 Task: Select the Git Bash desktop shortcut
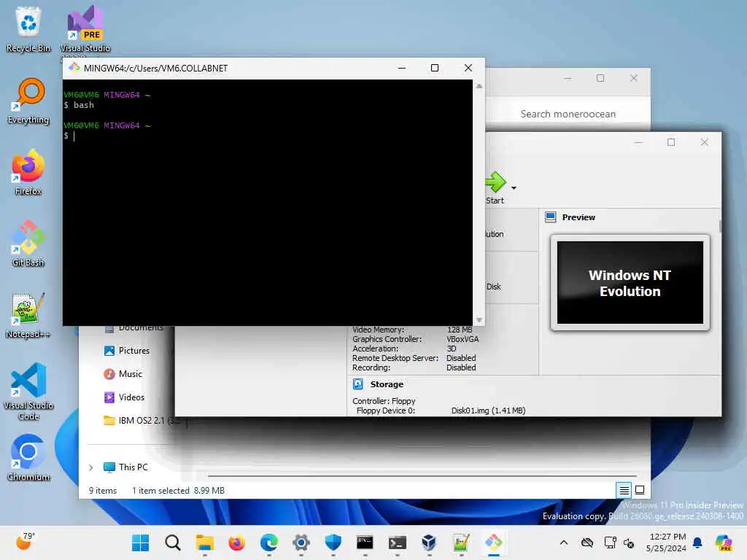click(28, 244)
